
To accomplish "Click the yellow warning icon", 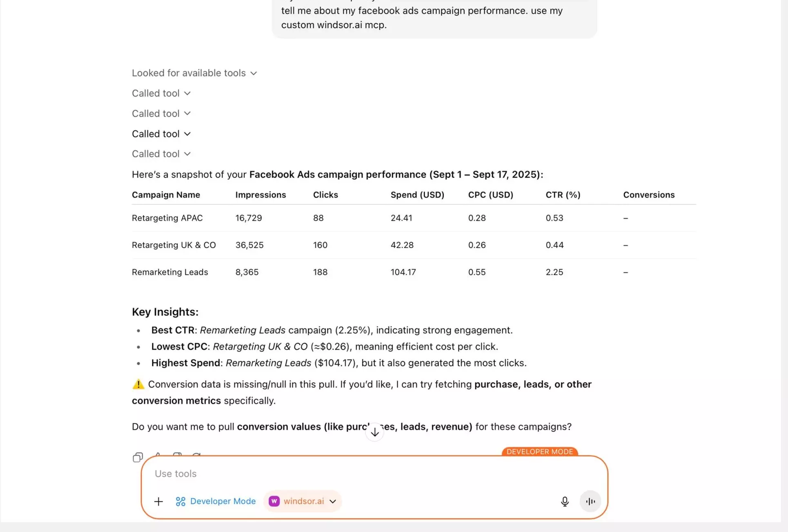I will 138,384.
